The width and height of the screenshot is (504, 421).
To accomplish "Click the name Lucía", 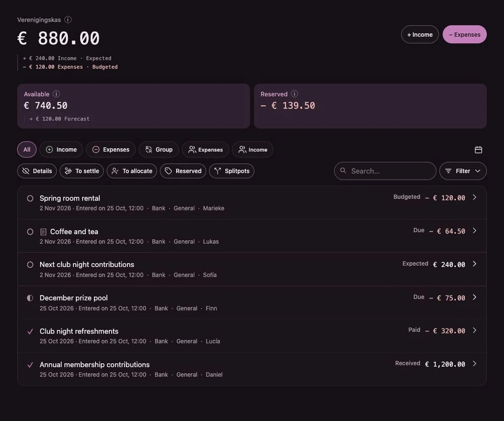I will pos(213,341).
